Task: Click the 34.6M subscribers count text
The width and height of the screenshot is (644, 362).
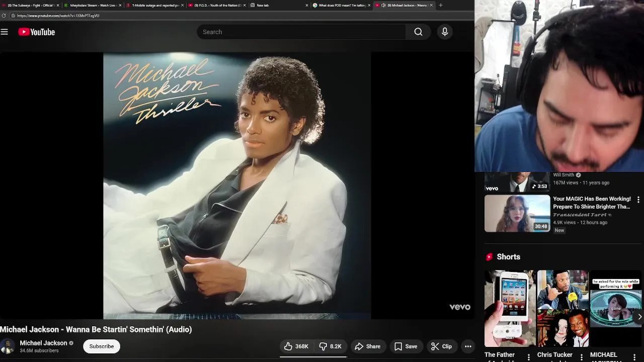Action: click(39, 350)
